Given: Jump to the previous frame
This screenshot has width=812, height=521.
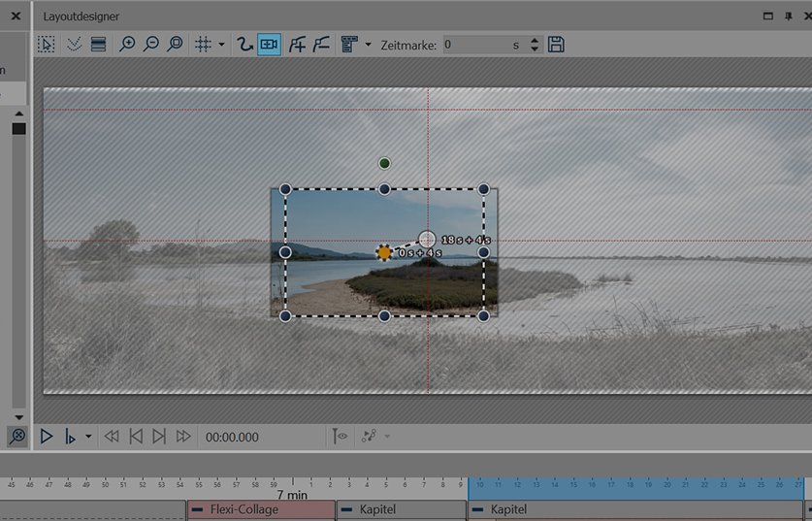Looking at the screenshot, I should (x=136, y=437).
